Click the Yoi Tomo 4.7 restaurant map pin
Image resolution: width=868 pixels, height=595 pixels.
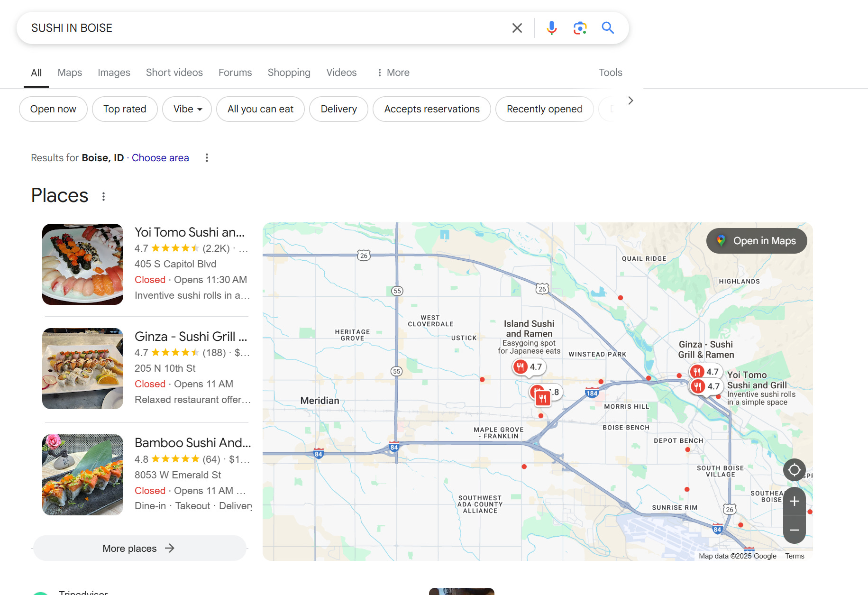(x=706, y=386)
